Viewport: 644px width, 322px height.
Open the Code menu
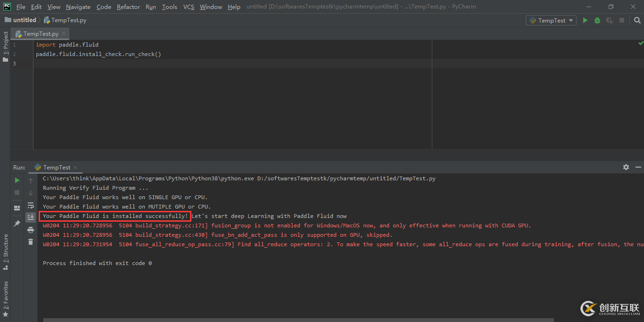pyautogui.click(x=104, y=7)
